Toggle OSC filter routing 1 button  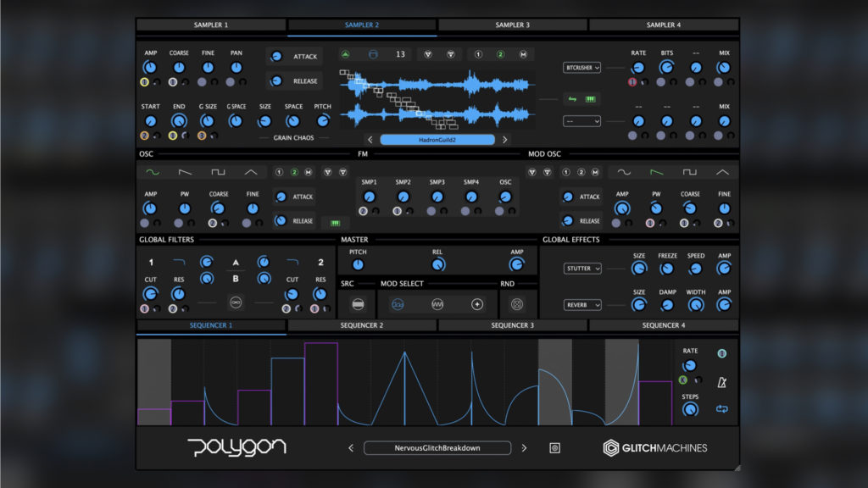coord(279,173)
